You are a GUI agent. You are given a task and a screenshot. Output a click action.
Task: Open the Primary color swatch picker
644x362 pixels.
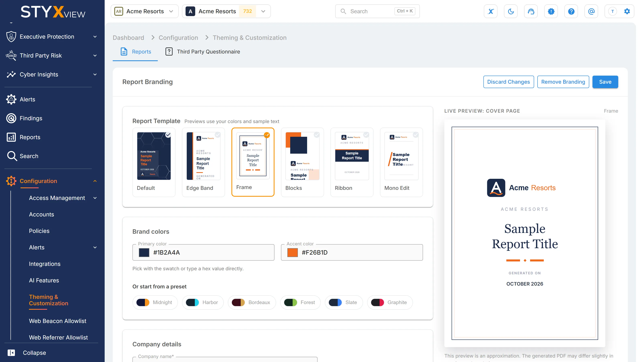coord(144,253)
